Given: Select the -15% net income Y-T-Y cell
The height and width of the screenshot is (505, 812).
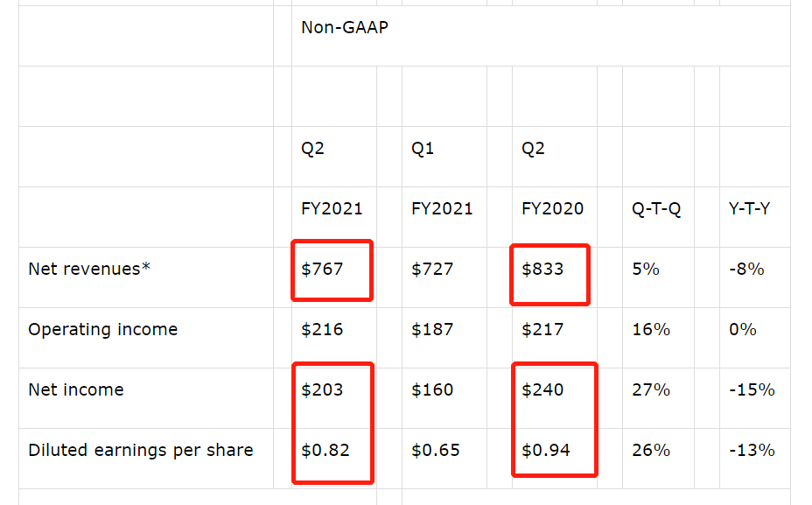Looking at the screenshot, I should click(x=752, y=390).
